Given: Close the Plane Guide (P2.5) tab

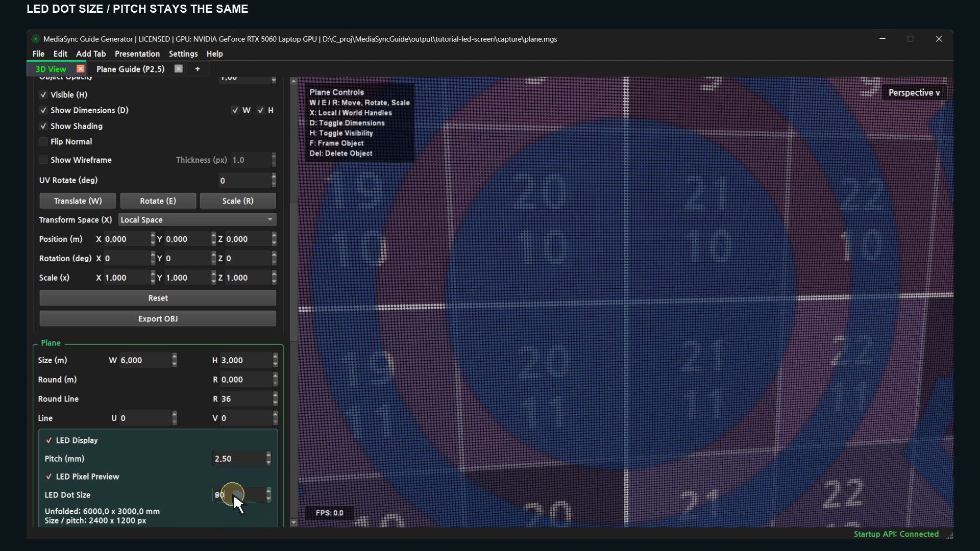Looking at the screenshot, I should [178, 69].
